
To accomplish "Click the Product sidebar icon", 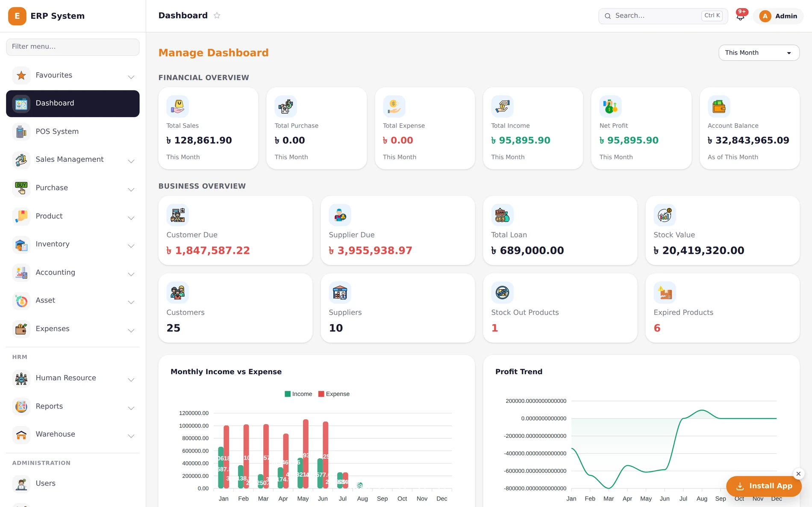I will click(21, 216).
